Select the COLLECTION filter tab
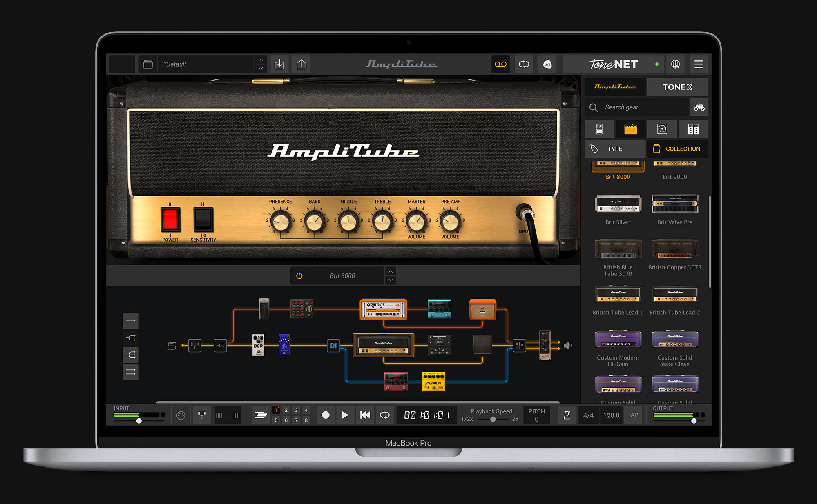Viewport: 817px width, 504px height. point(677,149)
